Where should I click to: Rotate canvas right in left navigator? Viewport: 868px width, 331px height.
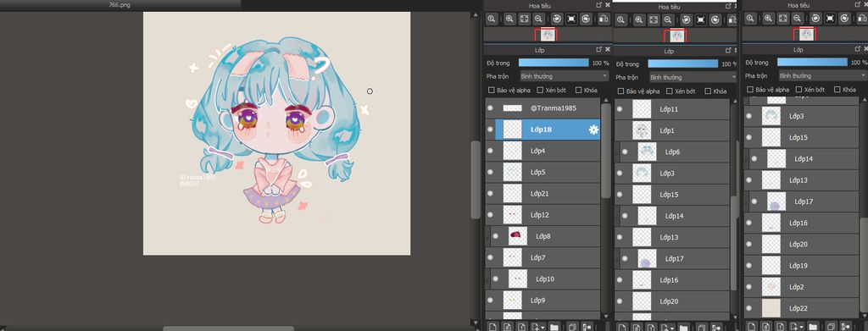click(x=587, y=19)
